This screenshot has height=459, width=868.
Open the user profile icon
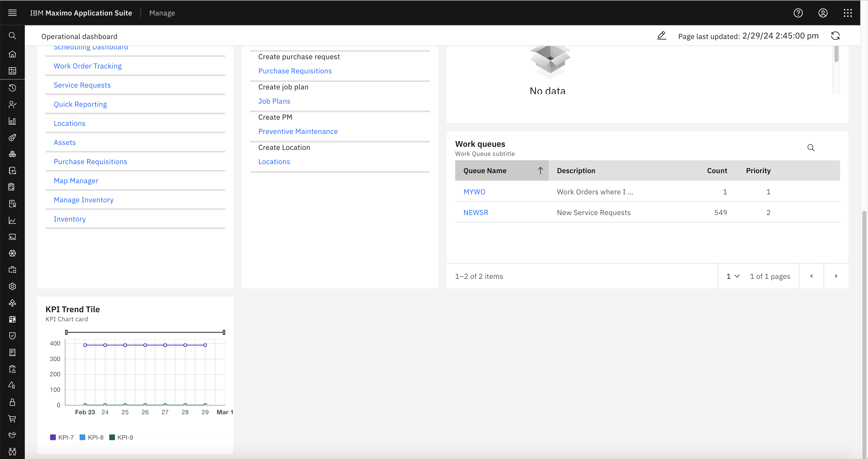click(823, 13)
